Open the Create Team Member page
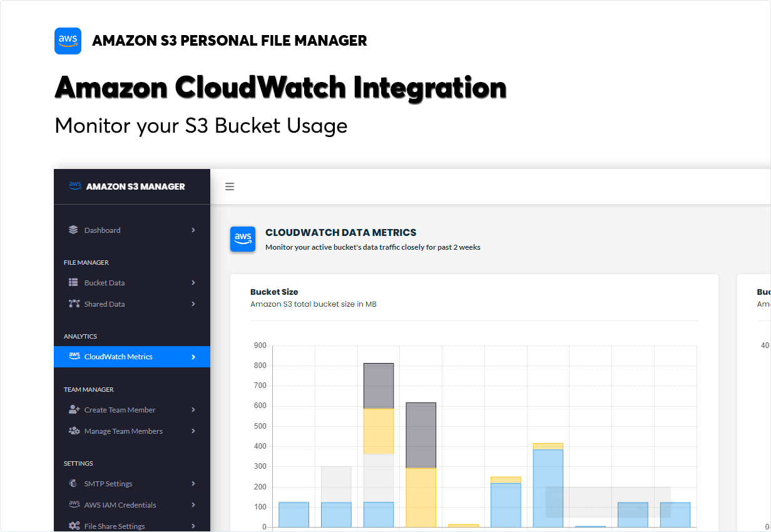Screen dimensions: 771x532 [x=132, y=410]
